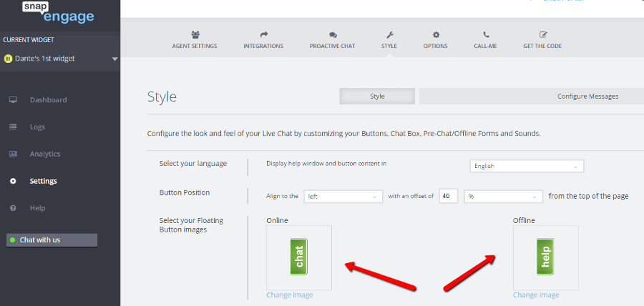644x306 pixels.
Task: Expand the Dante's 1st widget selector
Action: click(60, 59)
